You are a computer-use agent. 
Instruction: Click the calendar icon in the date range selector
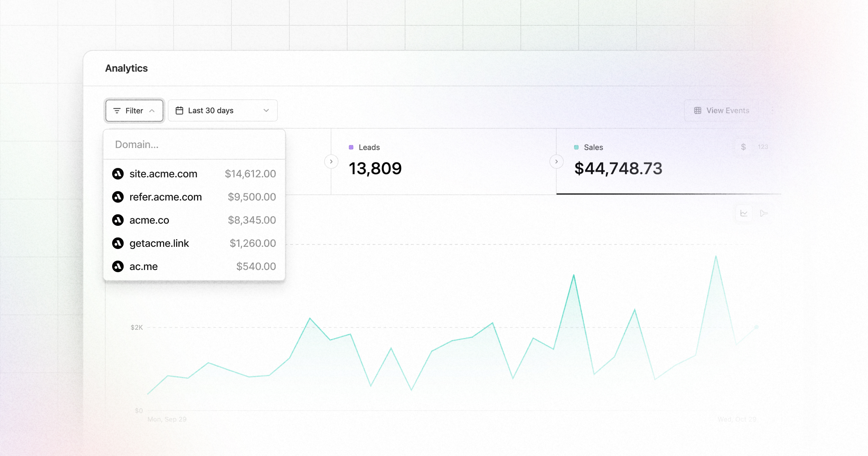(180, 110)
